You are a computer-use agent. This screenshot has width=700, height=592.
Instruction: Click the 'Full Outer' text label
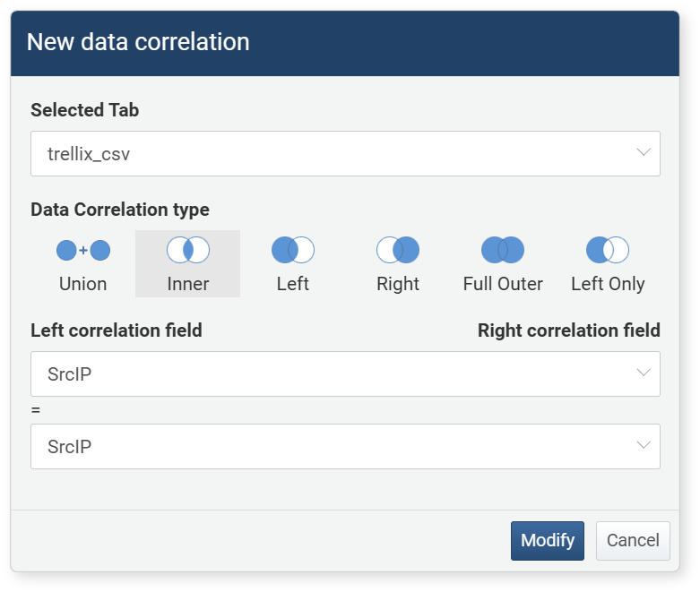[503, 284]
